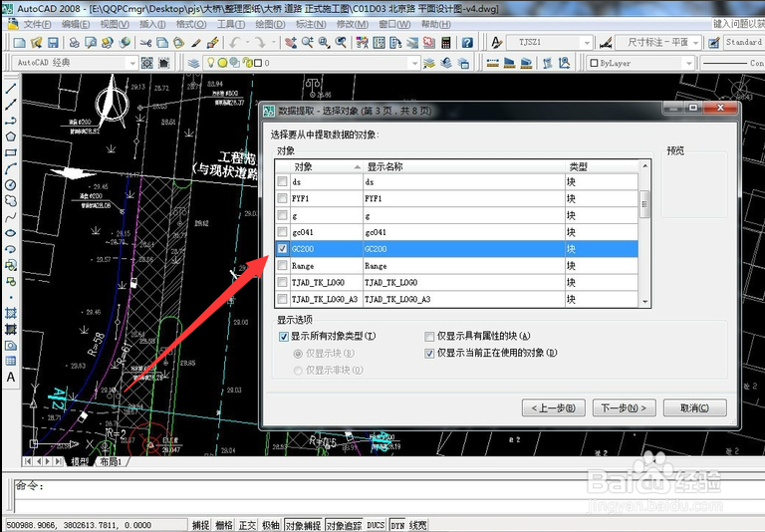This screenshot has height=532, width=765.
Task: Open the 文件(F) menu
Action: tap(37, 24)
